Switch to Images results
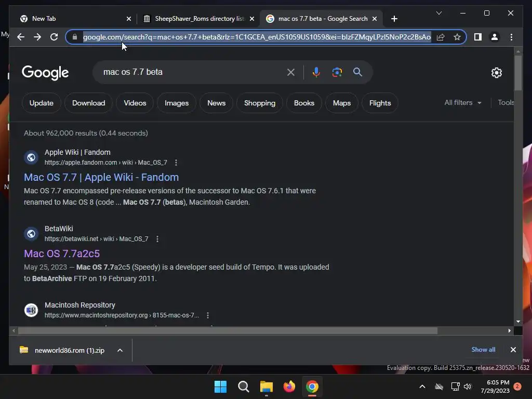 (177, 103)
